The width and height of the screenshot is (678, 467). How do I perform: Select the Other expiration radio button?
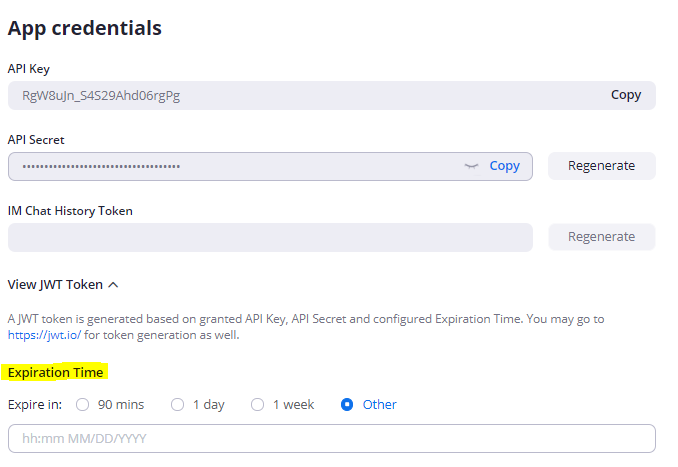tap(348, 405)
